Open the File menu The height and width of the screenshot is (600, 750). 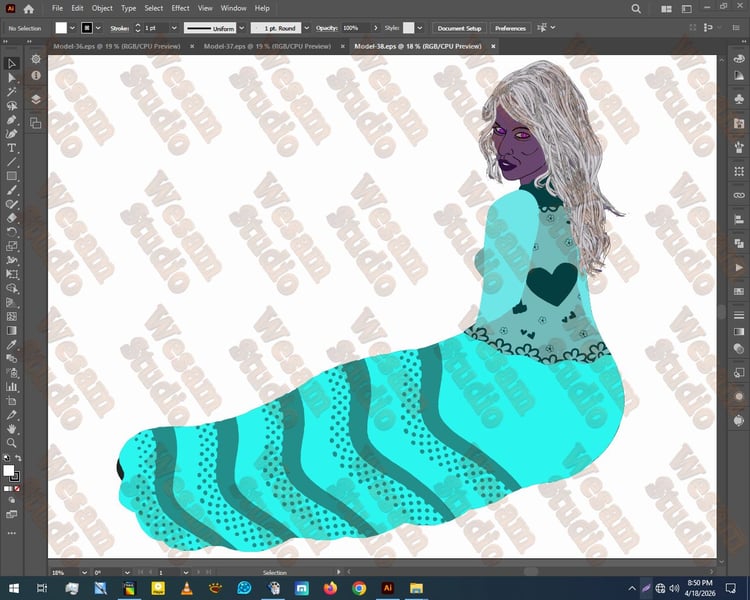tap(57, 8)
